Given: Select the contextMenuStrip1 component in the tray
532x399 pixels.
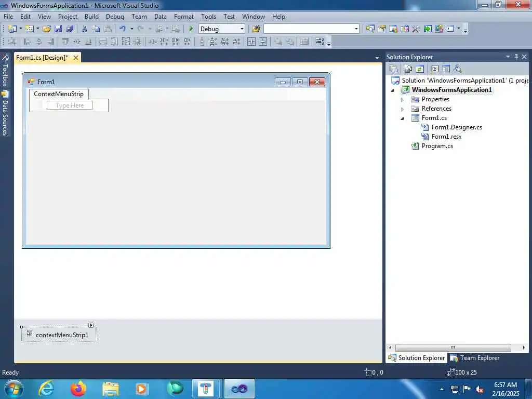Looking at the screenshot, I should click(59, 335).
